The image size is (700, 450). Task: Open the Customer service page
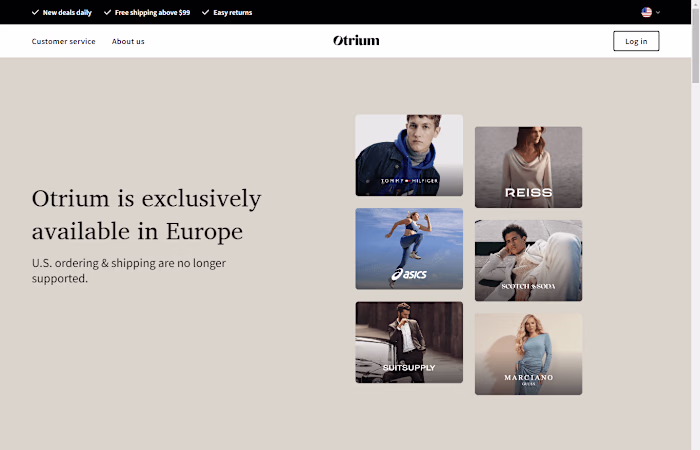[x=63, y=41]
